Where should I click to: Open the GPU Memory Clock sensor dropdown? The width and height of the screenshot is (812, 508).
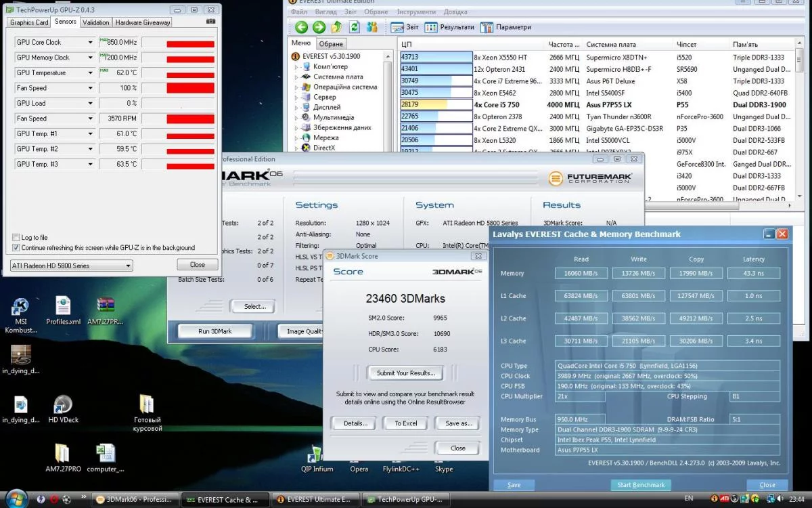tap(91, 58)
